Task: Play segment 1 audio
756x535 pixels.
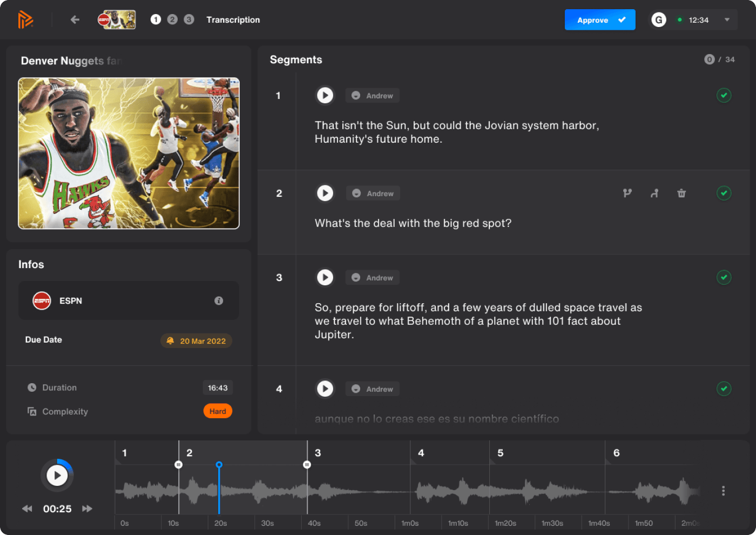Action: tap(325, 96)
